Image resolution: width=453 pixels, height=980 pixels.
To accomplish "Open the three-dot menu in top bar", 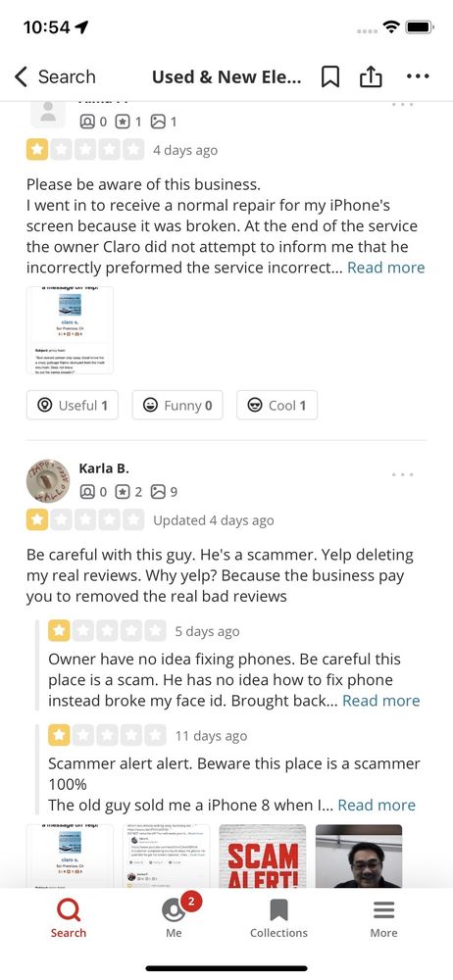I will click(418, 76).
